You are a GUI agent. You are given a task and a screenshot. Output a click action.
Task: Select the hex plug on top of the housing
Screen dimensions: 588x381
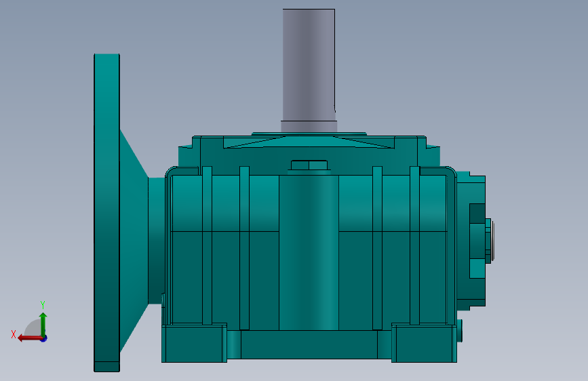[x=309, y=165]
